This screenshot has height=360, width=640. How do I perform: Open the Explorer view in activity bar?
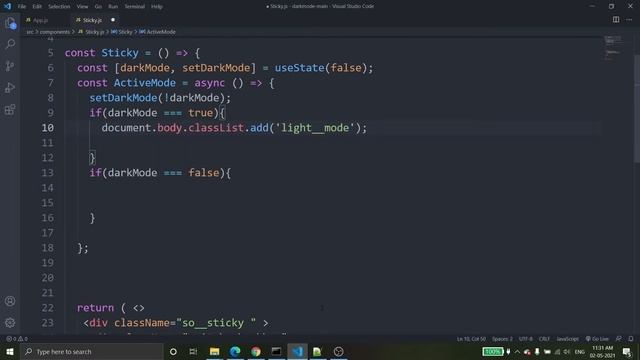coord(10,23)
